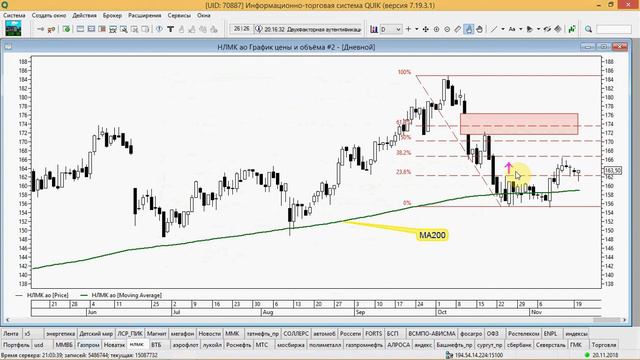Click the arrow marker drawing tool
640x360 pixels.
click(530, 29)
